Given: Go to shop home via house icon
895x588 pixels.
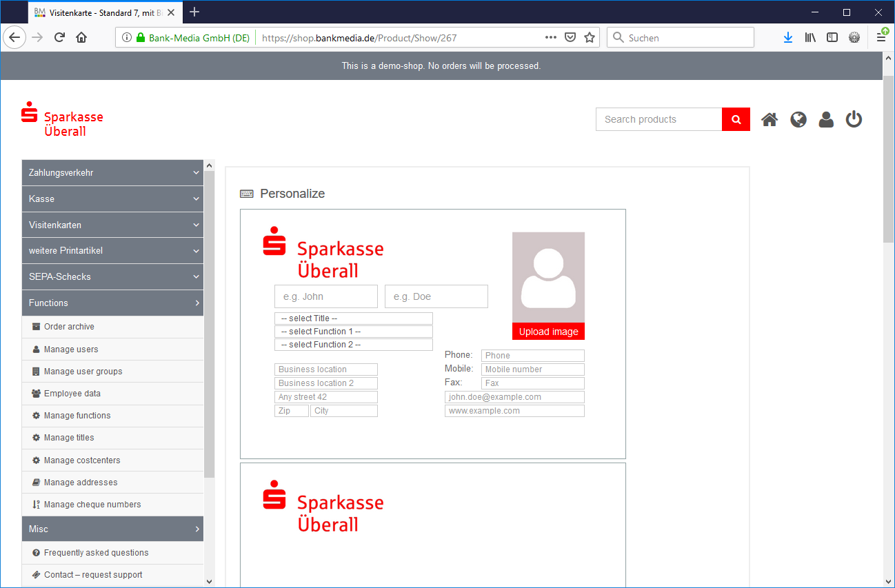Looking at the screenshot, I should click(x=770, y=120).
